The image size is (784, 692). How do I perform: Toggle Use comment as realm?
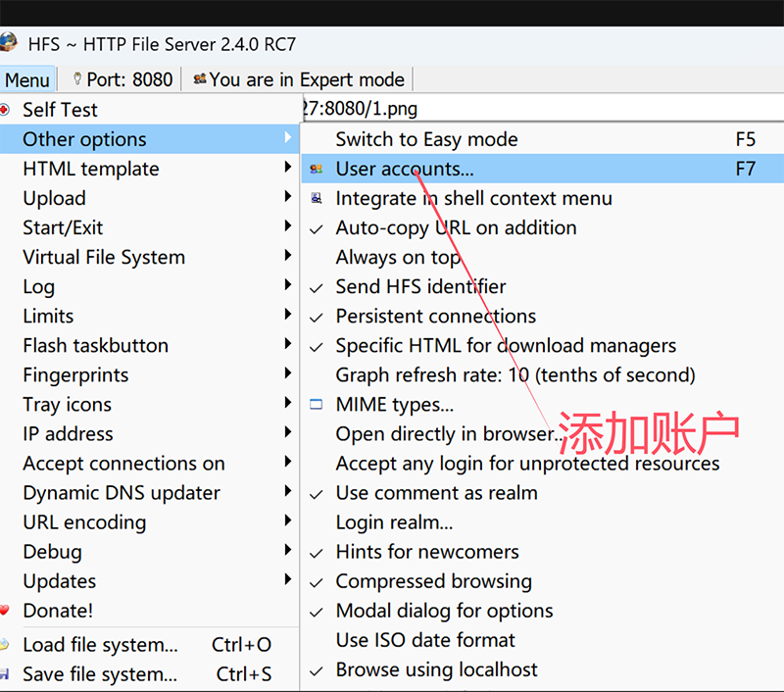[x=543, y=493]
